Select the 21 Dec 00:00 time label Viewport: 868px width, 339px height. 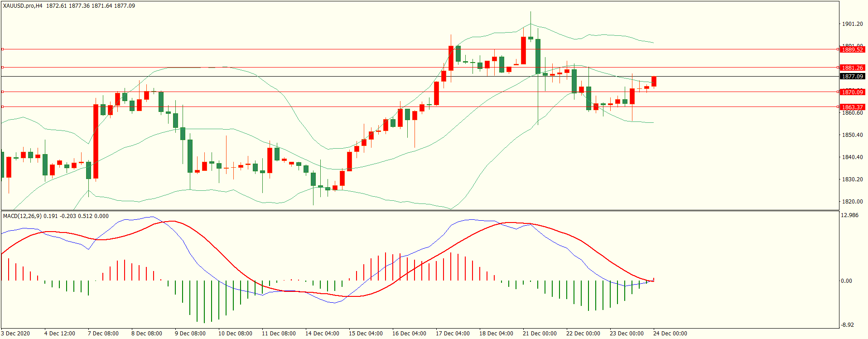pos(539,334)
